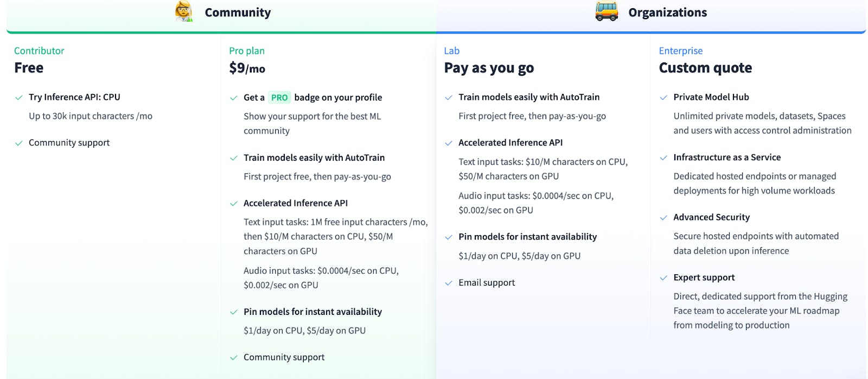Click checkmark by Lab's Pin models feature
The height and width of the screenshot is (379, 868).
449,237
